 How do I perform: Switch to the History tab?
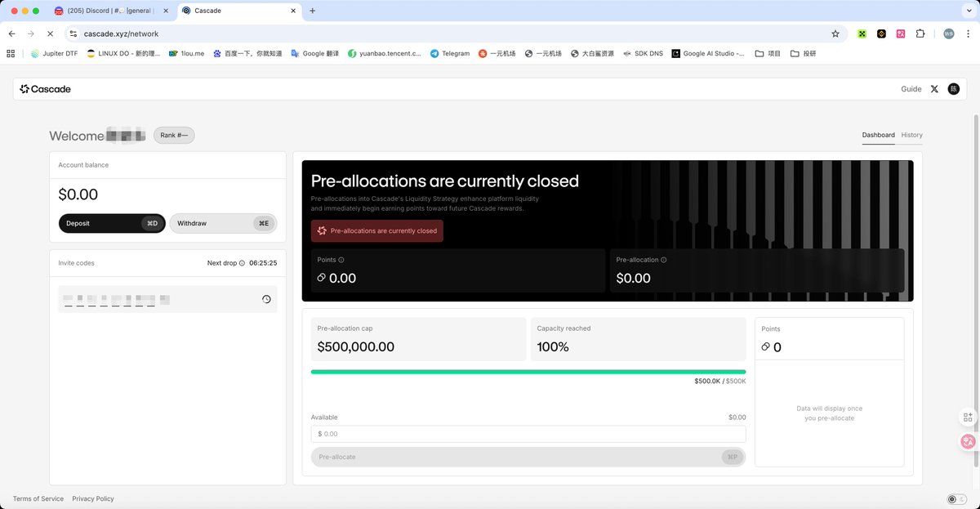click(912, 135)
